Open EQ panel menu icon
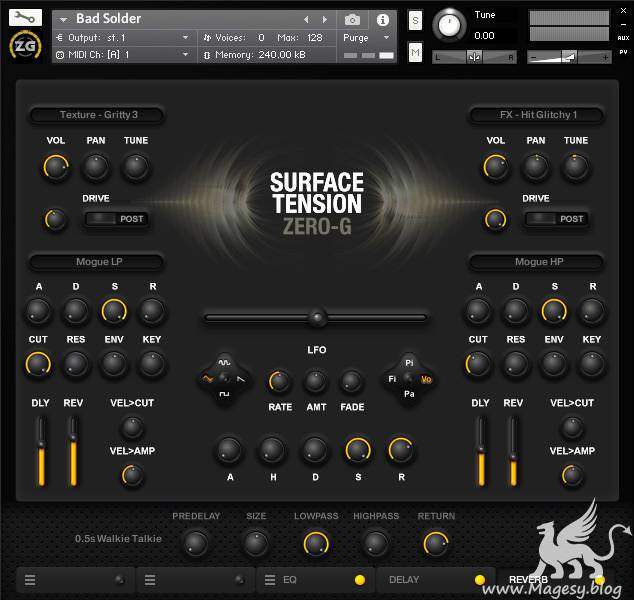634x600 pixels. coord(270,580)
